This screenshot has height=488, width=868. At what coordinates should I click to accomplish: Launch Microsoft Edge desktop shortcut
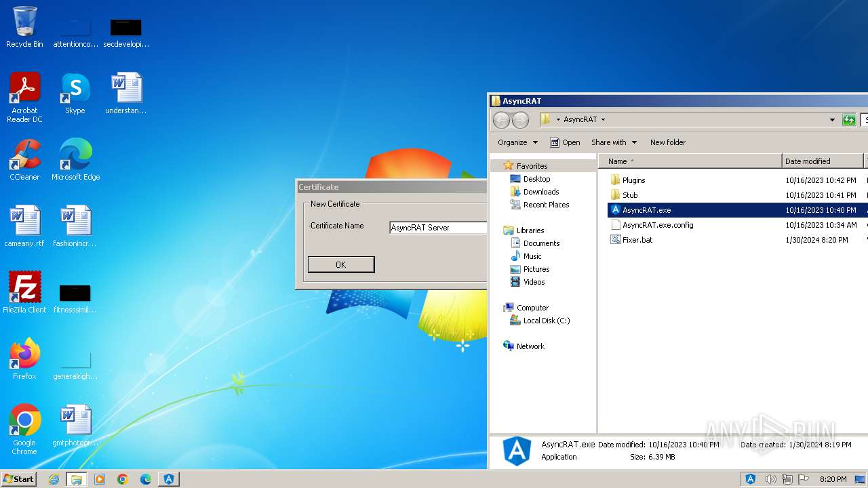click(75, 160)
